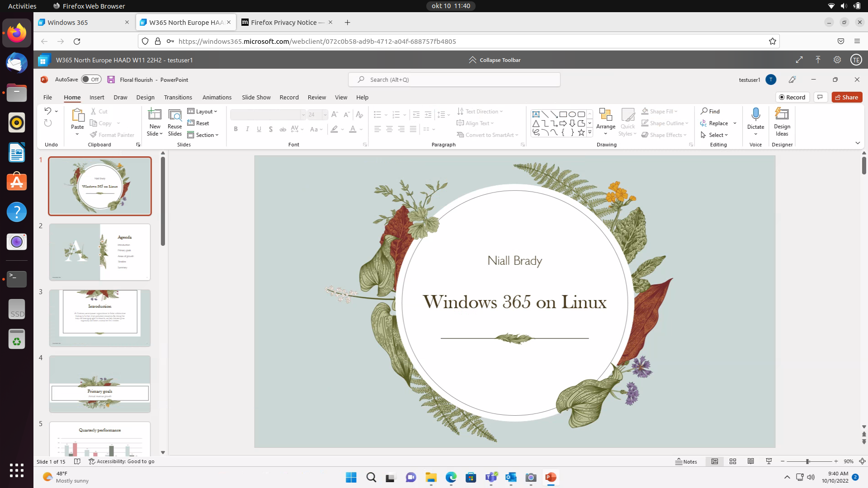
Task: Select Normal view in status bar
Action: pyautogui.click(x=715, y=461)
